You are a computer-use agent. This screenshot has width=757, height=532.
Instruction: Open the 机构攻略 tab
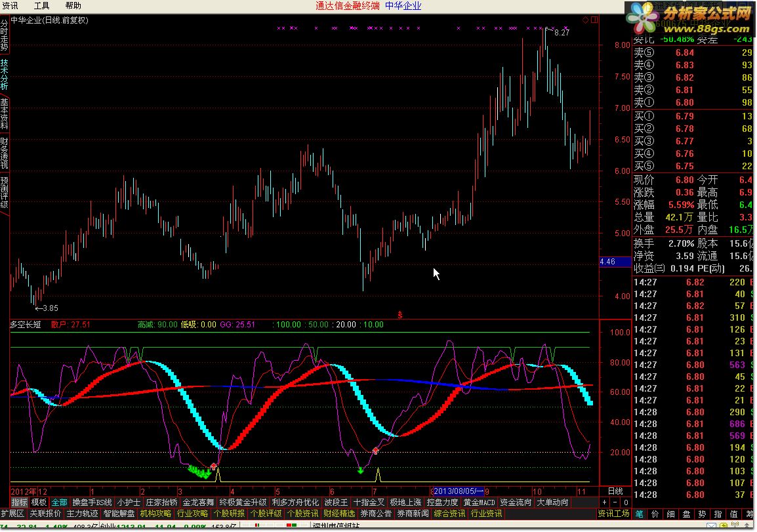[155, 514]
